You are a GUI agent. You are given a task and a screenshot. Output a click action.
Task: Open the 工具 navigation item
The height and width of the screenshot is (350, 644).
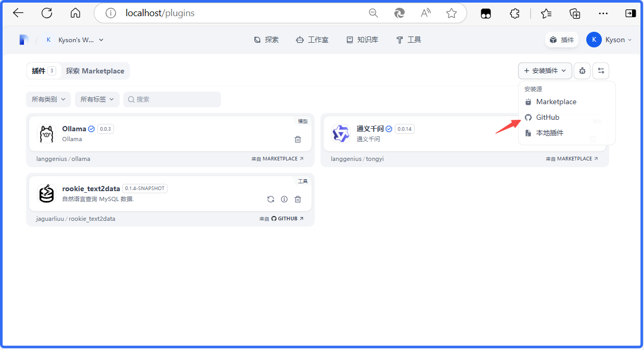408,40
